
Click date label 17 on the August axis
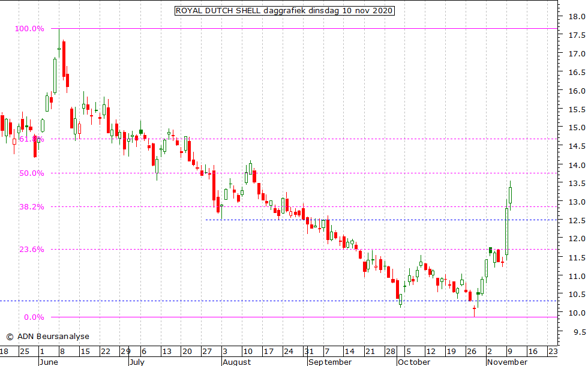click(269, 352)
